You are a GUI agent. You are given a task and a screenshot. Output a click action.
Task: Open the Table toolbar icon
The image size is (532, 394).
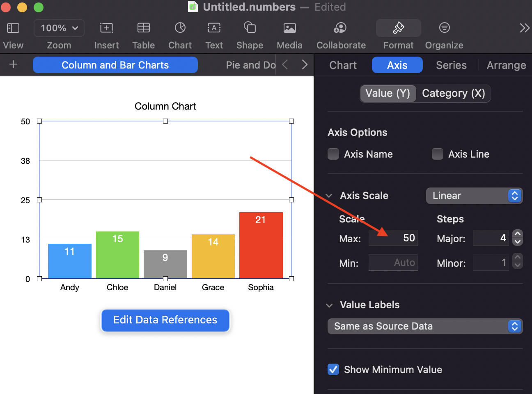point(144,28)
